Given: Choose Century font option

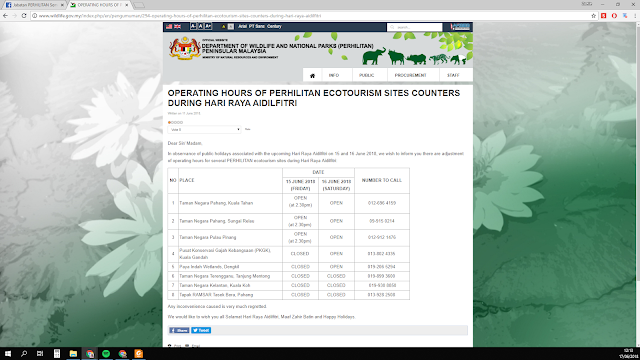Looking at the screenshot, I should click(x=274, y=27).
